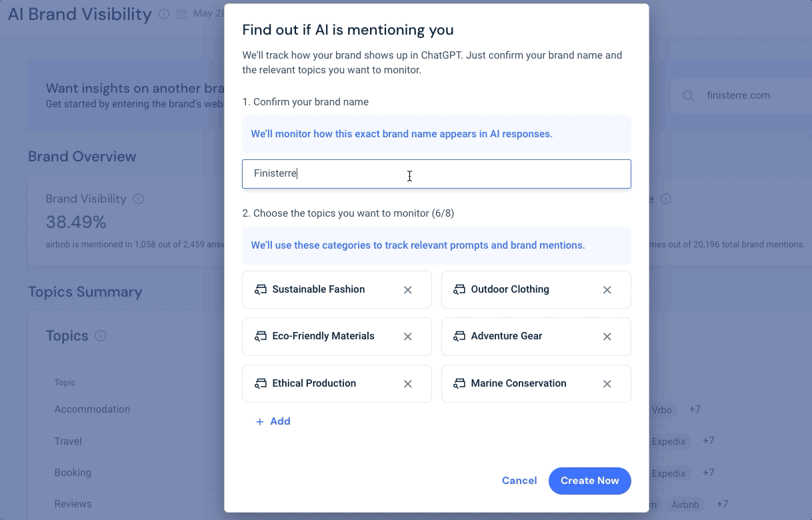Remove the Eco-Friendly Materials topic
This screenshot has width=812, height=520.
pos(408,337)
